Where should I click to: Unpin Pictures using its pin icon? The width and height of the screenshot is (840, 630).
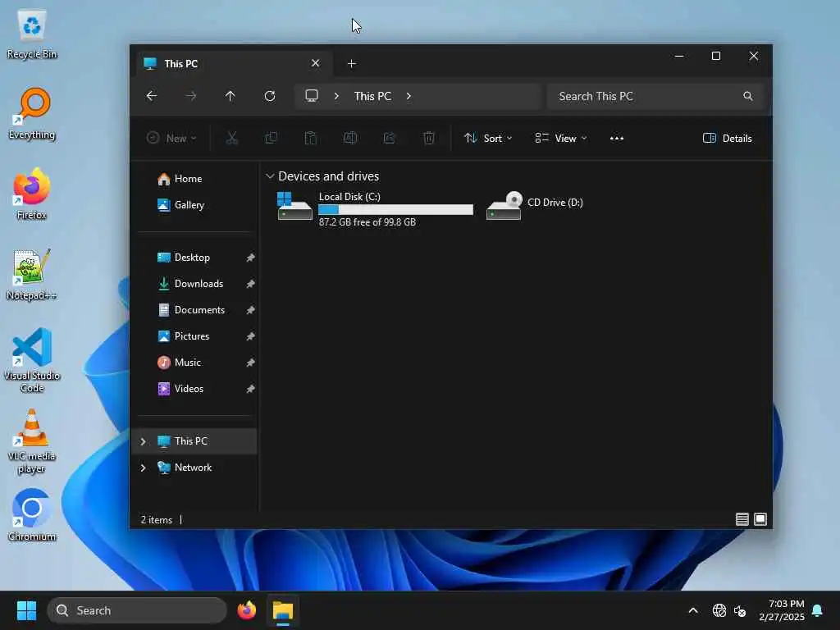pos(250,336)
